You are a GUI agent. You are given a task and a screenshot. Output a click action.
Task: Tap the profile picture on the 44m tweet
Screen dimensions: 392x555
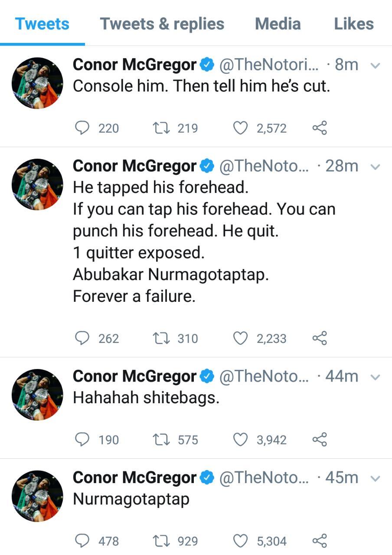[37, 395]
